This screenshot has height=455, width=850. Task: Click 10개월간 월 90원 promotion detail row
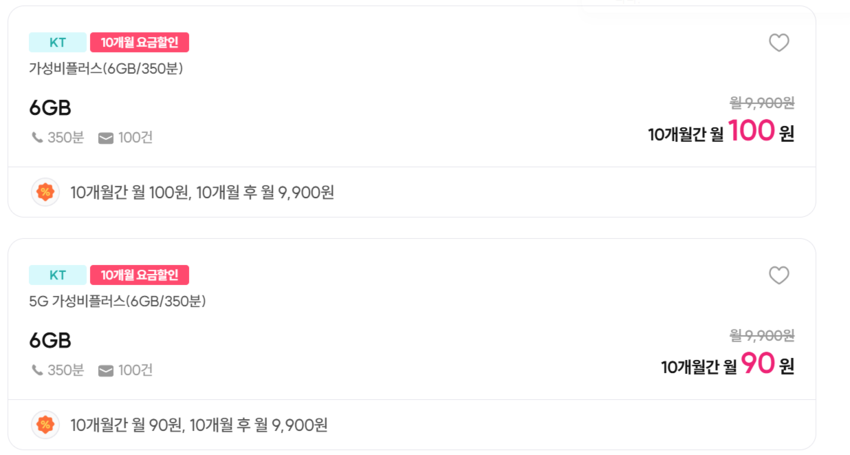(199, 425)
